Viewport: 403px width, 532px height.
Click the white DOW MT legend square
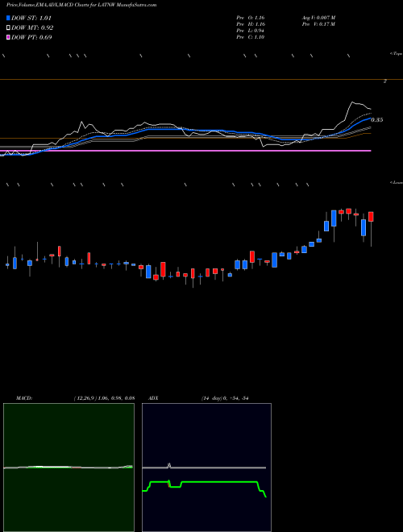[9, 28]
